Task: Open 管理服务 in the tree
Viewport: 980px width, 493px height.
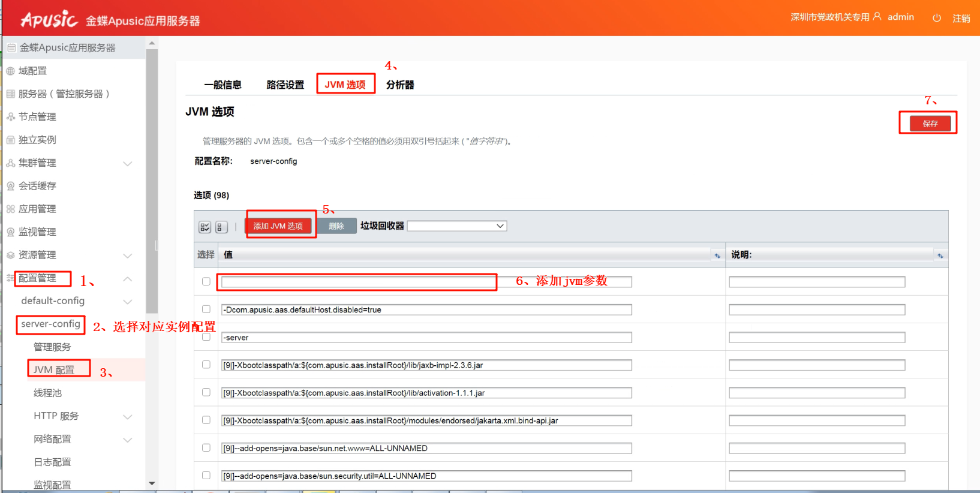Action: point(52,347)
